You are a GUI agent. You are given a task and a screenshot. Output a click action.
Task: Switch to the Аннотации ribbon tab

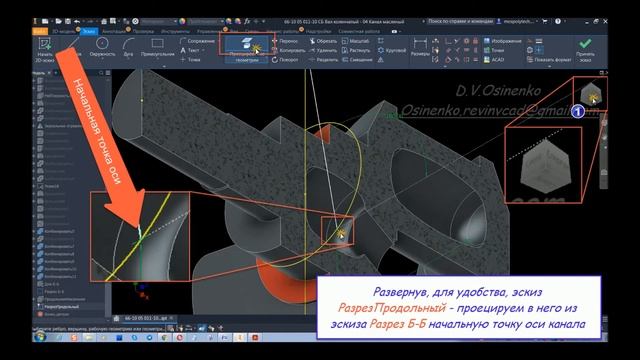pos(113,31)
